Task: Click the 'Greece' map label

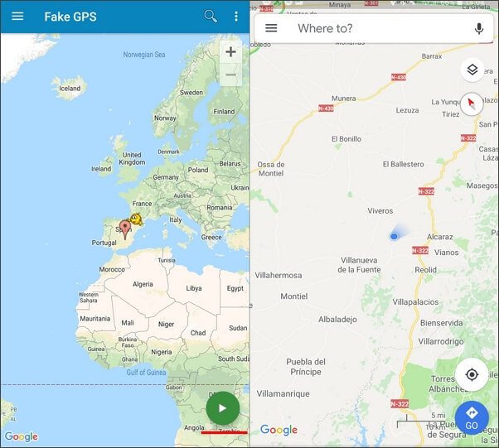Action: click(211, 237)
